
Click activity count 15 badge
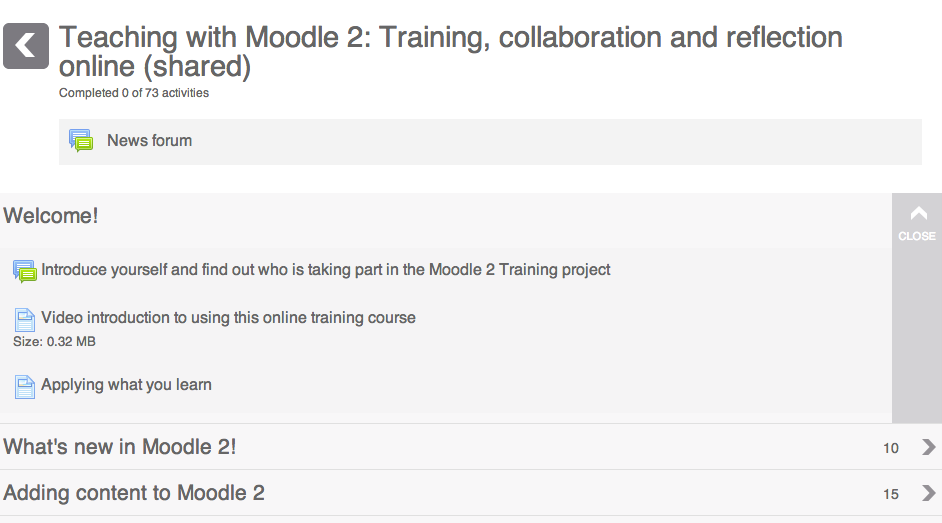tap(891, 494)
